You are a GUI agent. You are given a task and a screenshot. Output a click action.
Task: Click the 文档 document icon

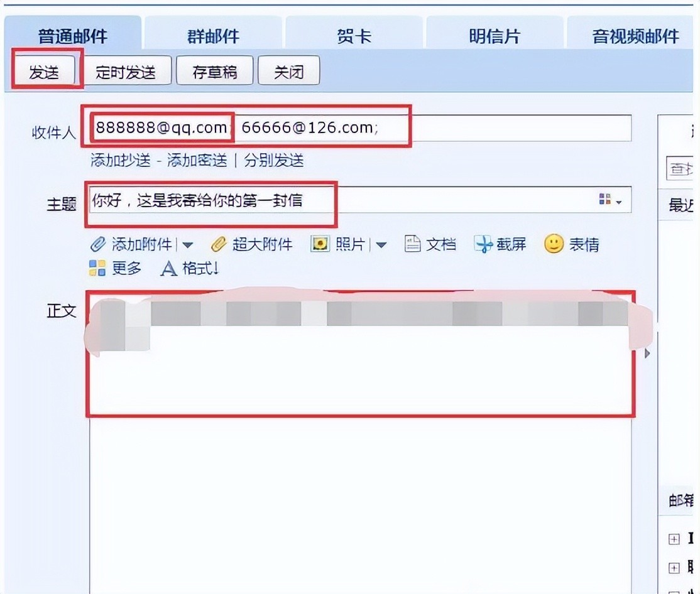(x=412, y=244)
